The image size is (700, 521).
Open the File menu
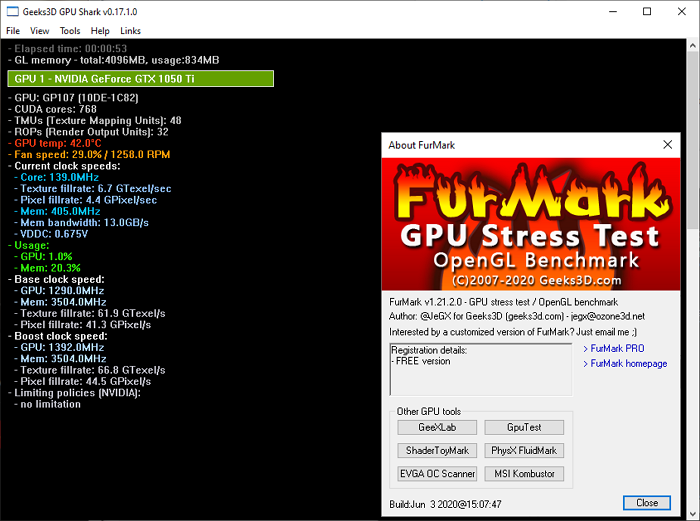tap(13, 31)
